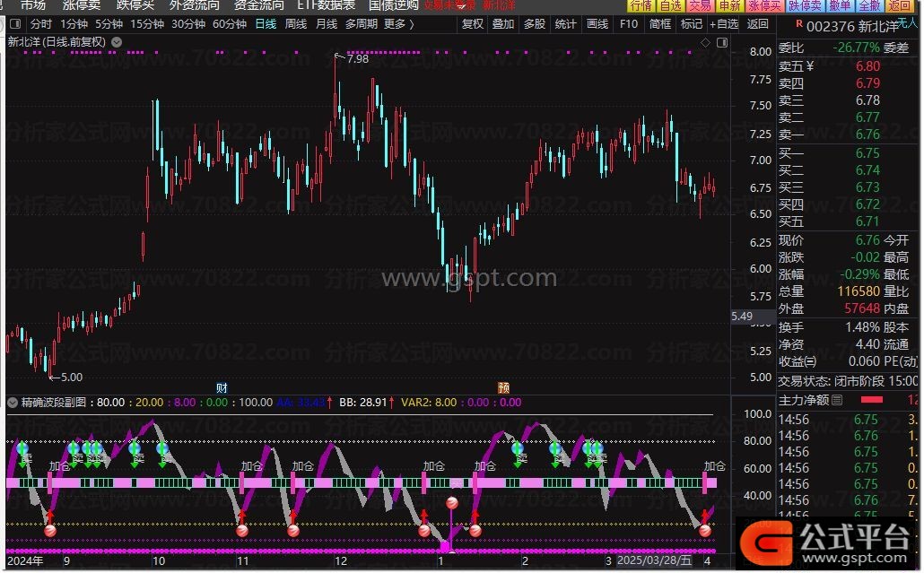Click the 申新 button
The image size is (924, 573).
pos(729,6)
